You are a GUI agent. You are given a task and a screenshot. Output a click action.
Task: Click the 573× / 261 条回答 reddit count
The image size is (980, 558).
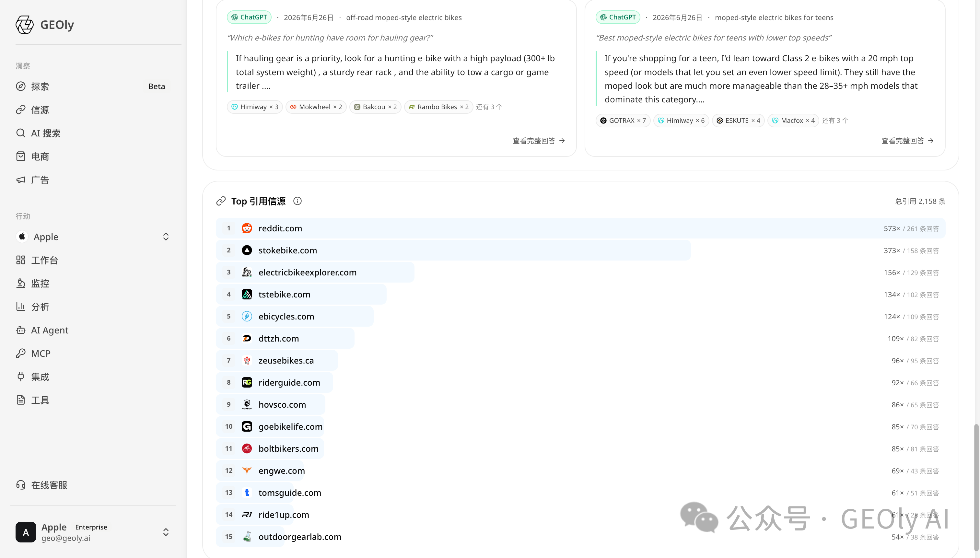point(911,228)
